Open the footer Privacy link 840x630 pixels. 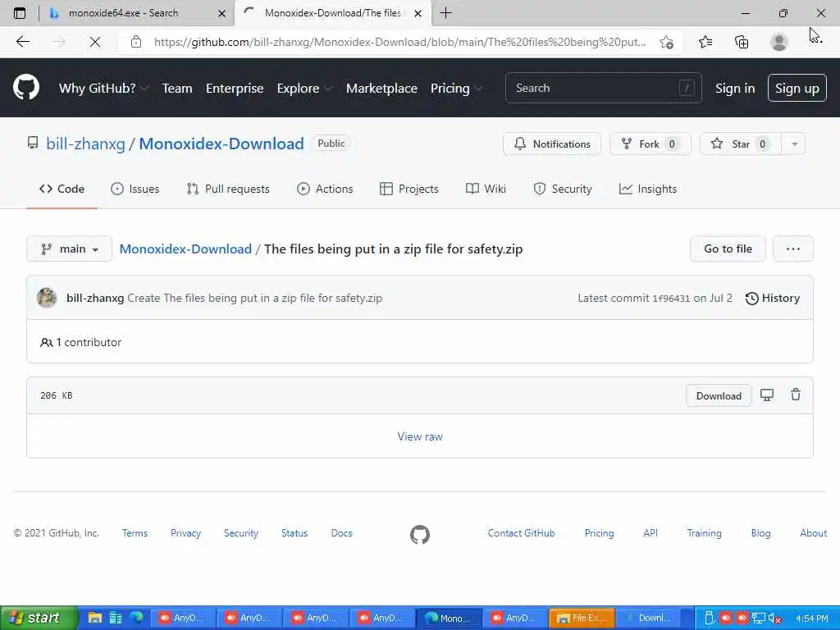coord(185,533)
